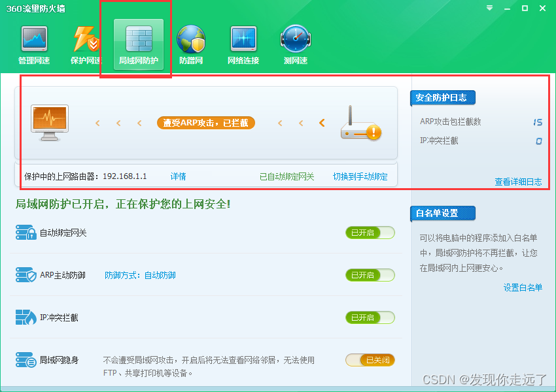Toggle the ARP主动防御 switch
The height and width of the screenshot is (392, 556).
point(370,275)
